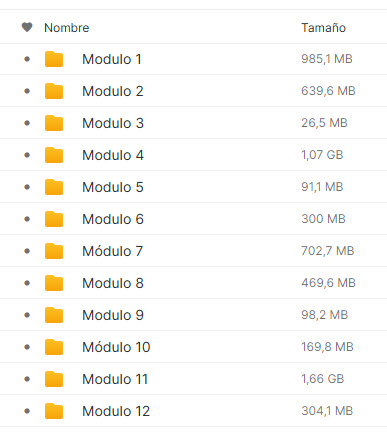
Task: Select the 985,1 MB size cell
Action: pyautogui.click(x=327, y=59)
